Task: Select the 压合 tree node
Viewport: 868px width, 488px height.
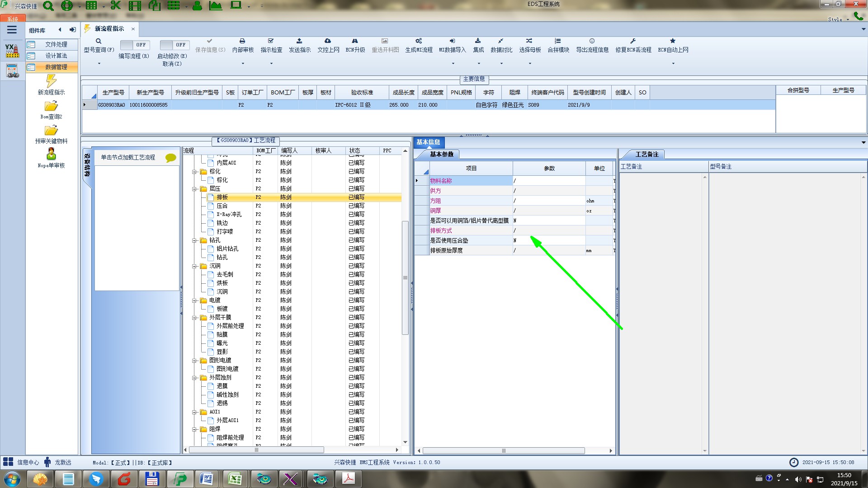Action: point(222,206)
